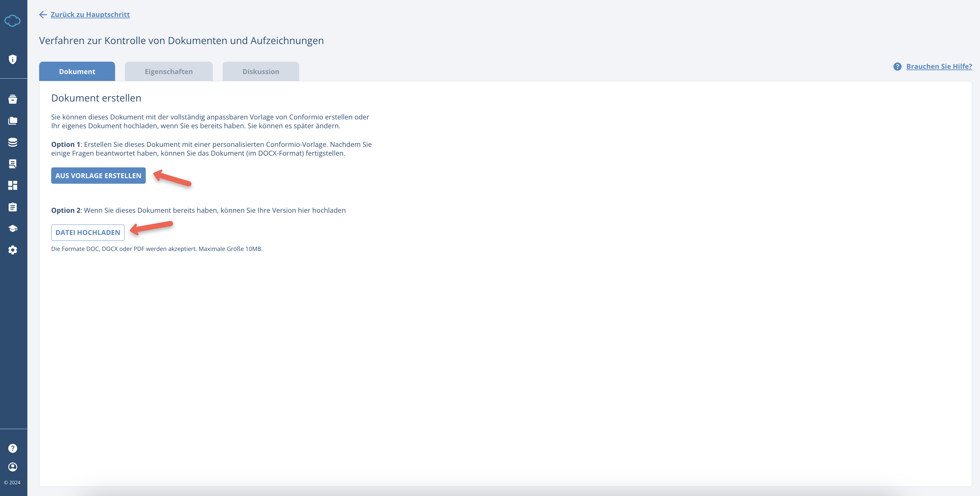Select the compliance shield icon in sidebar
Viewport: 980px width, 496px height.
click(13, 59)
